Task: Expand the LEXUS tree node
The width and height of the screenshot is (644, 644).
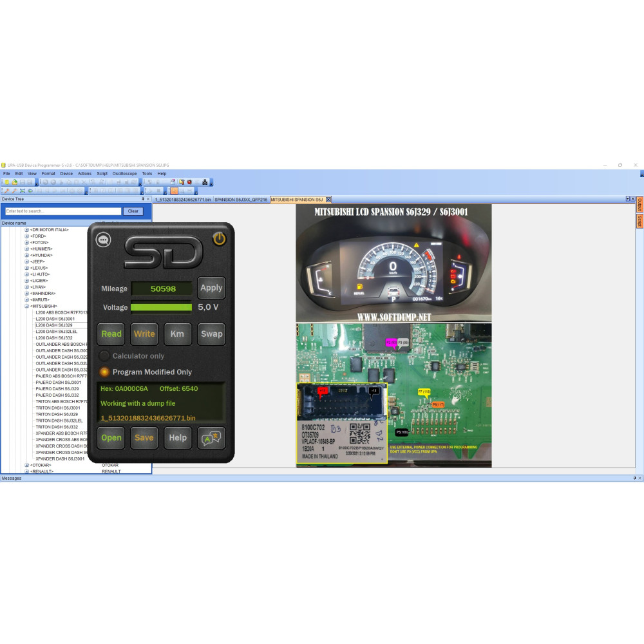Action: click(x=26, y=268)
